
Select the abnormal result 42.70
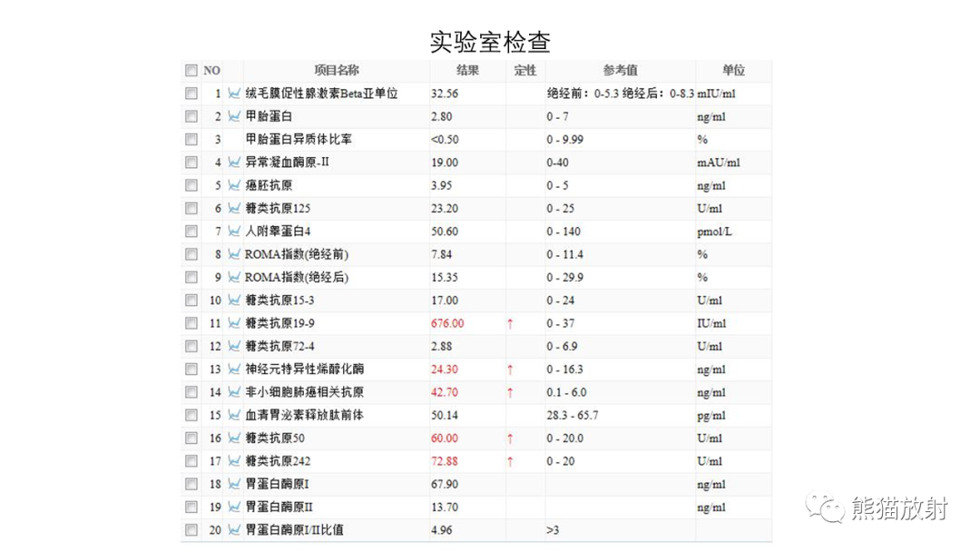point(445,392)
